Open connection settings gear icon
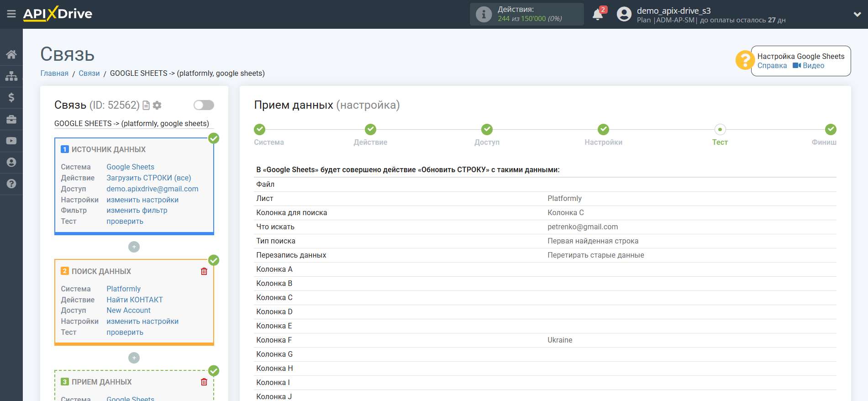Screen dimensions: 868x401 tap(157, 106)
